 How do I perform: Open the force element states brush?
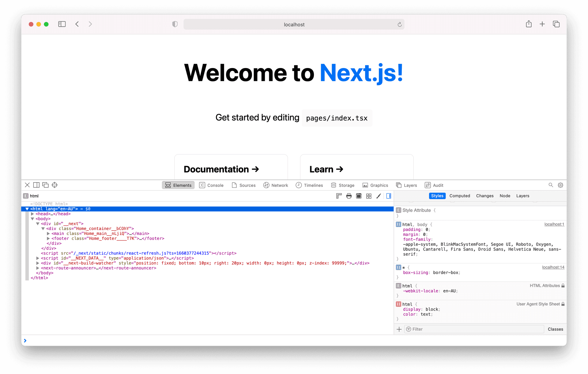(379, 196)
